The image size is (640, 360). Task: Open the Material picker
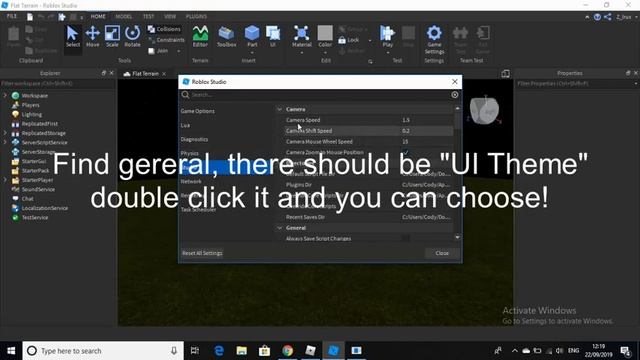coord(302,37)
